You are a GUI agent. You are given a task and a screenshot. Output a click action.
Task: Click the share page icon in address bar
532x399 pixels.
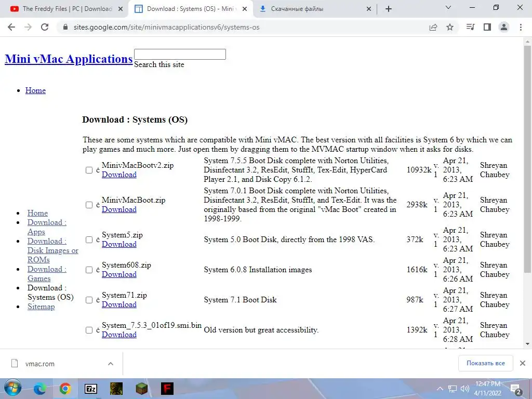(433, 27)
